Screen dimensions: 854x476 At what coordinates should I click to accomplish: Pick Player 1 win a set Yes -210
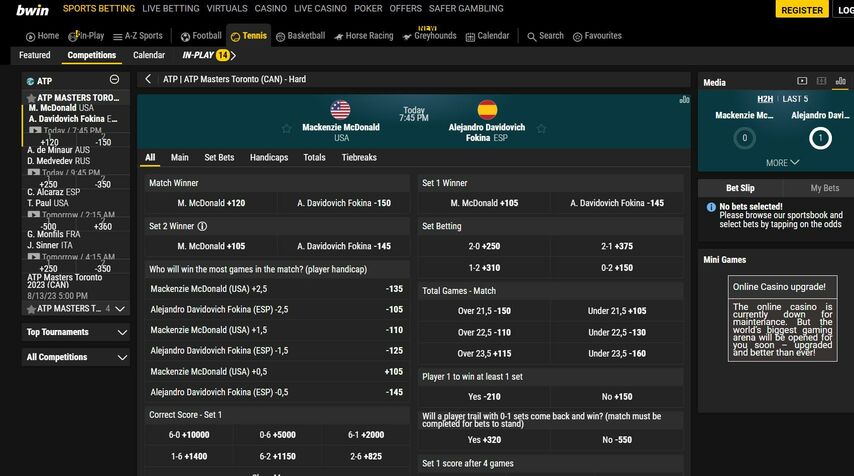coord(484,396)
